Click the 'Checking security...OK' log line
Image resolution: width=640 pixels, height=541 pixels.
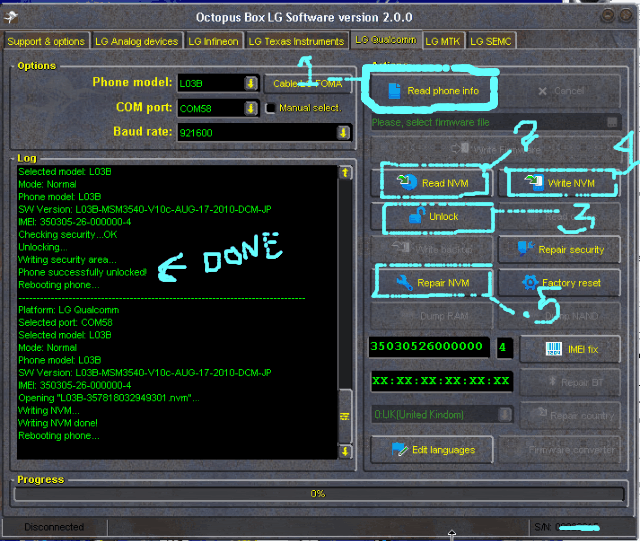point(68,234)
